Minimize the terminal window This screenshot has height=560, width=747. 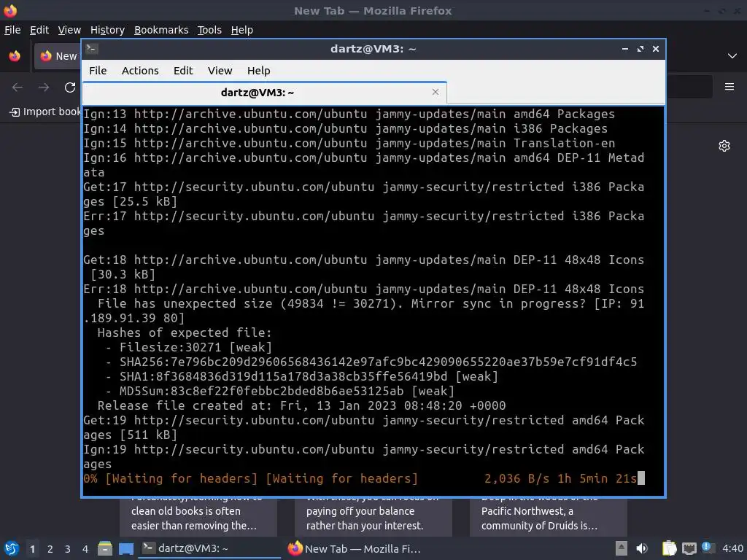(624, 49)
